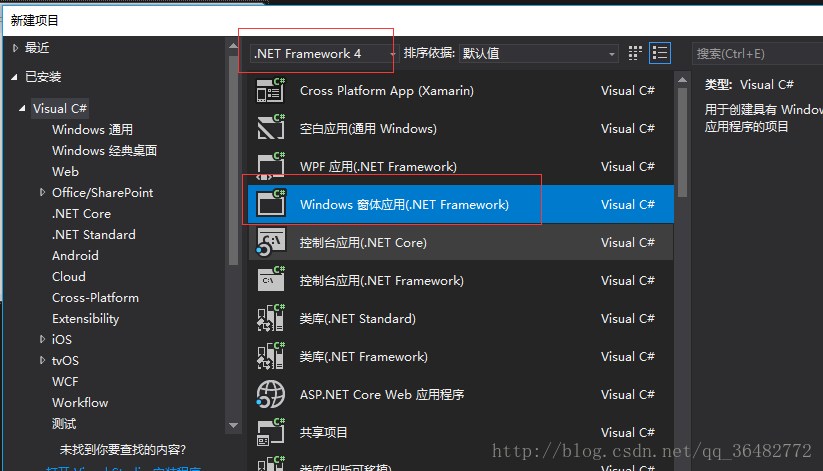Choose the 共享项目 template name
This screenshot has height=471, width=823.
(323, 432)
